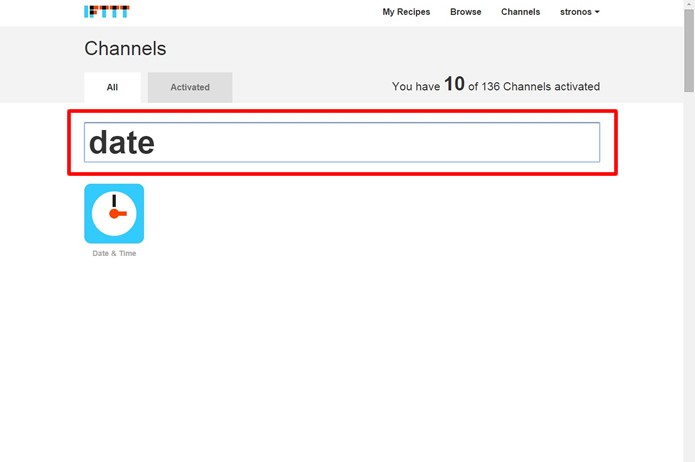Focus the channel search field containing date
The image size is (695, 462).
(342, 142)
